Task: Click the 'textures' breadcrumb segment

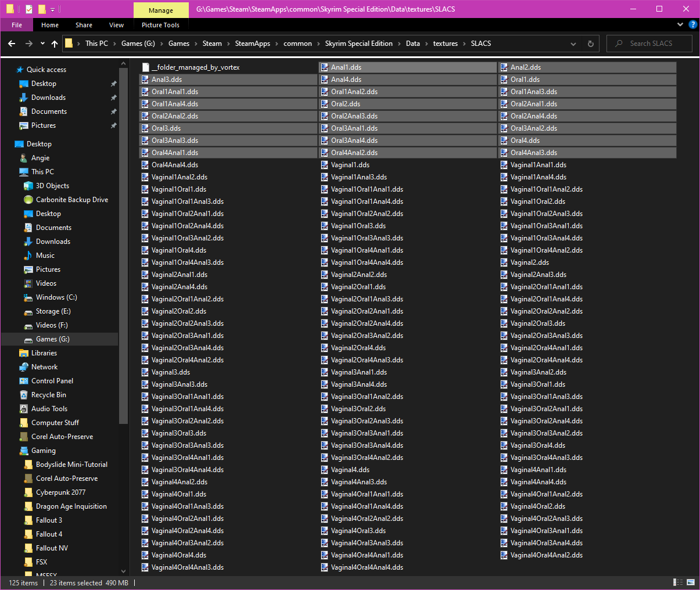Action: 446,44
